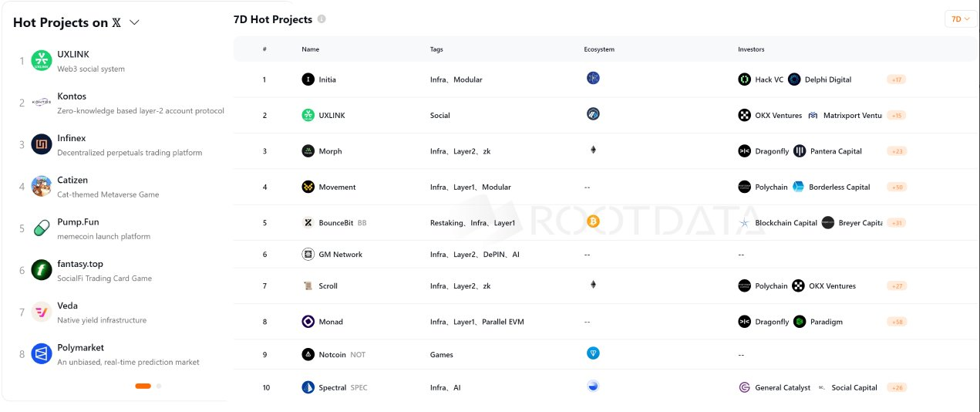Viewport: 980px width, 412px height.
Task: Expand the +58 investors badge in Monad row
Action: click(897, 322)
